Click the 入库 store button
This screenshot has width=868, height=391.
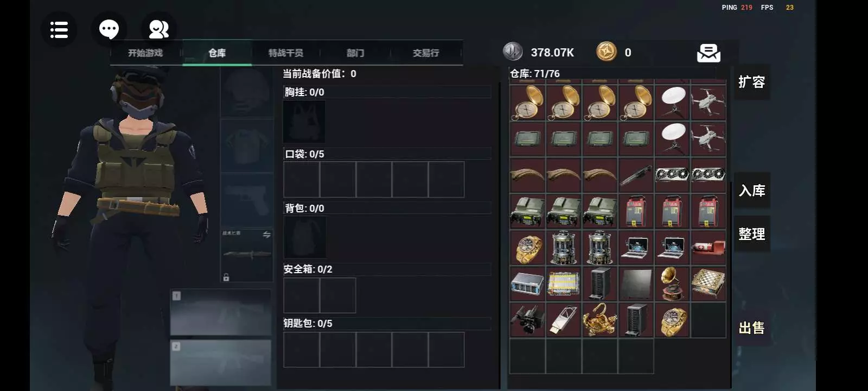(752, 191)
